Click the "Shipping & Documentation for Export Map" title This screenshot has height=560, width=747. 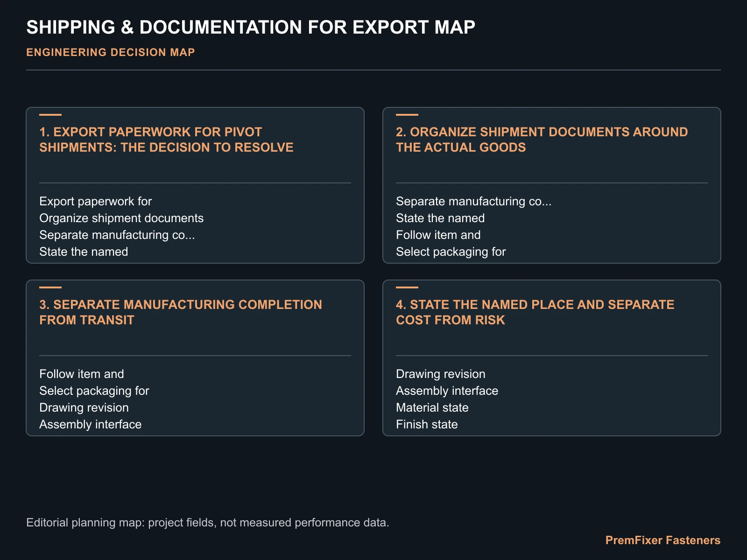[x=251, y=28]
